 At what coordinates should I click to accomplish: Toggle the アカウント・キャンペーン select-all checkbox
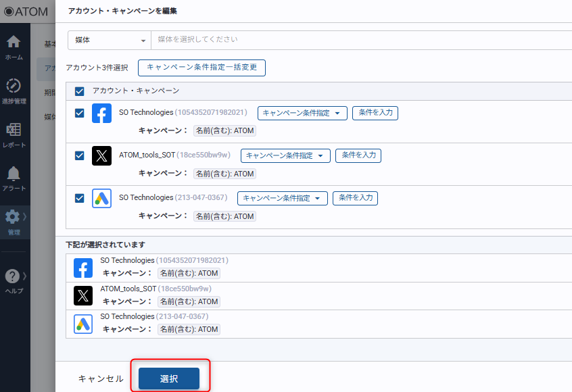coord(80,91)
